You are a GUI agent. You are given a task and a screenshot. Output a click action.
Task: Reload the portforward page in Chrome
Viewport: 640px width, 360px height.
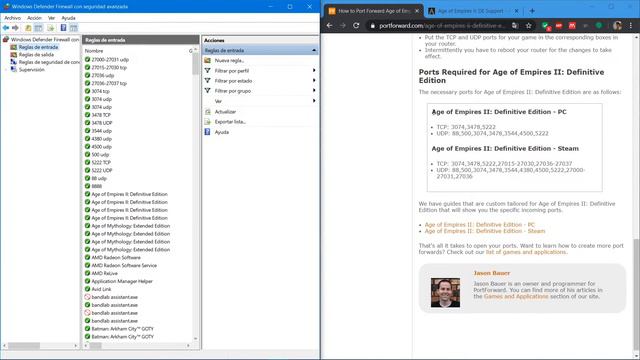pos(356,25)
